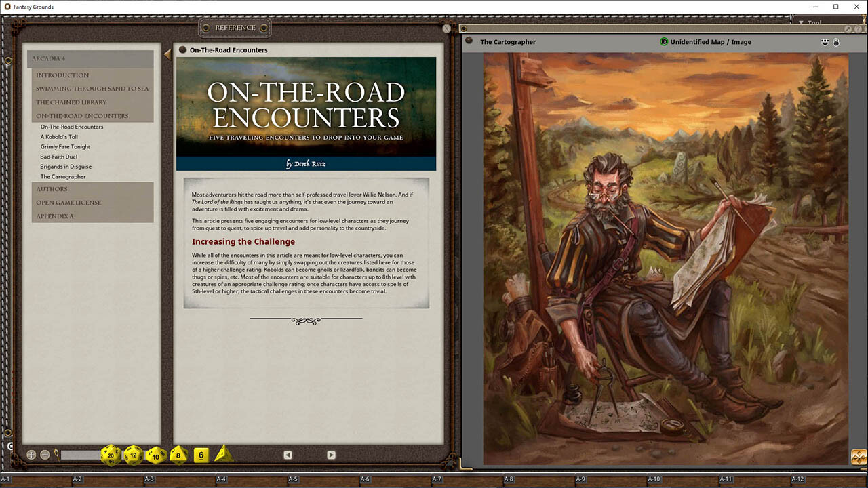Open the move/pan control at the image's bottom corner
The image size is (868, 488).
[859, 456]
